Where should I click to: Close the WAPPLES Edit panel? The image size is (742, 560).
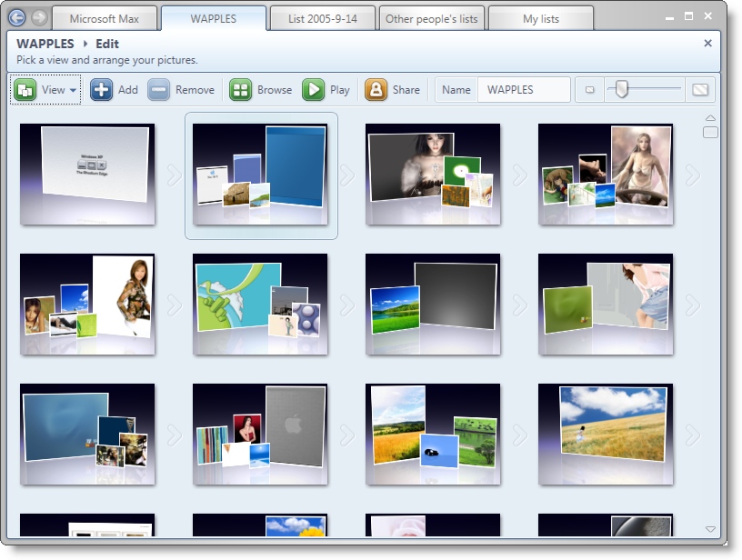click(707, 43)
